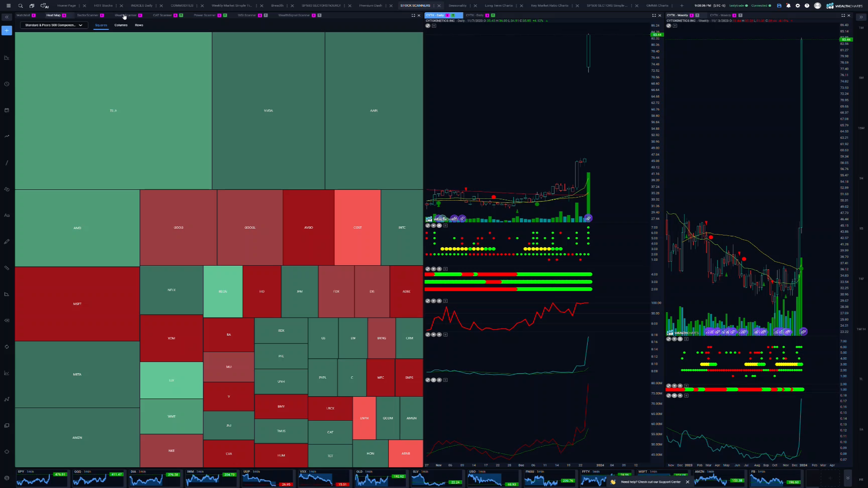Switch to the WealthSignal Scanner panel tab

[x=294, y=15]
